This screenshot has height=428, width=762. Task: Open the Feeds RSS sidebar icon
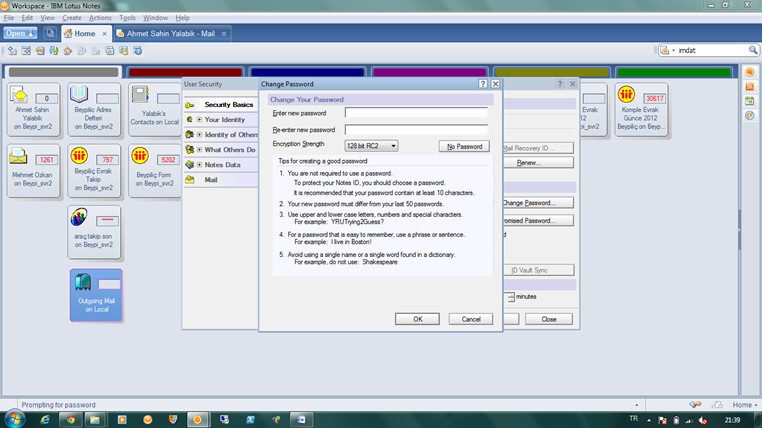coord(750,86)
